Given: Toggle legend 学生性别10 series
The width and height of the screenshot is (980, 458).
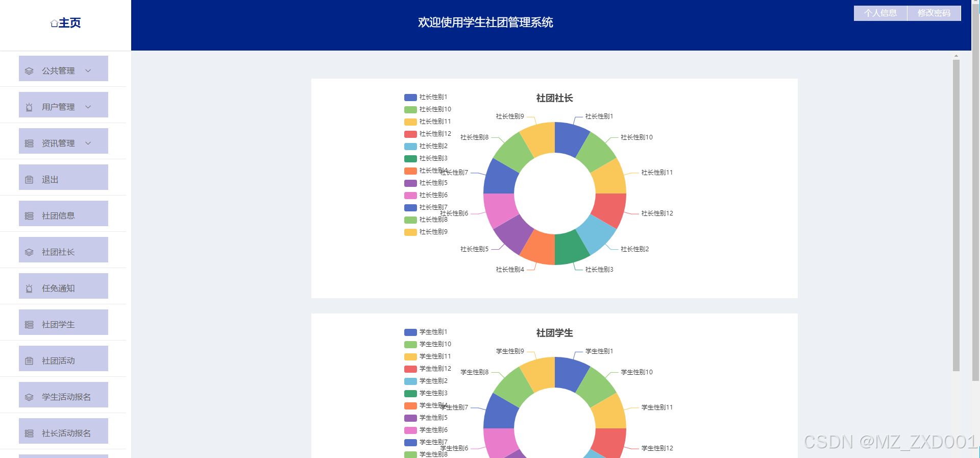Looking at the screenshot, I should (x=428, y=344).
